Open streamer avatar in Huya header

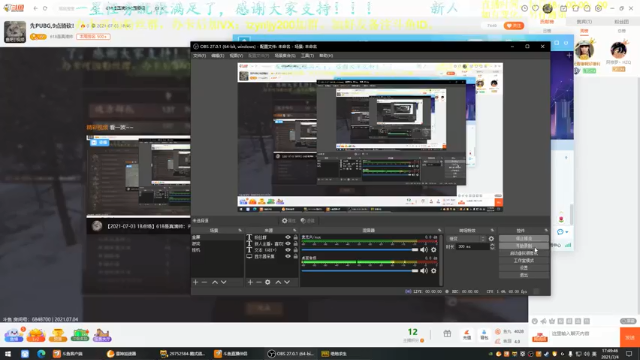[15, 32]
